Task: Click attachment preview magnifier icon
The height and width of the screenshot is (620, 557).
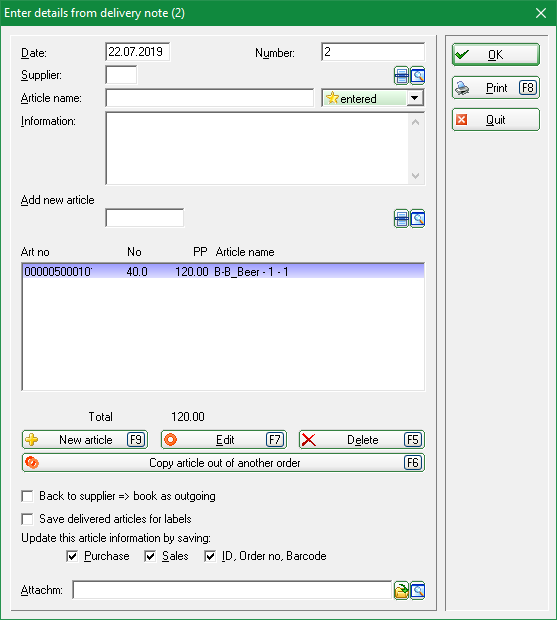Action: [417, 591]
